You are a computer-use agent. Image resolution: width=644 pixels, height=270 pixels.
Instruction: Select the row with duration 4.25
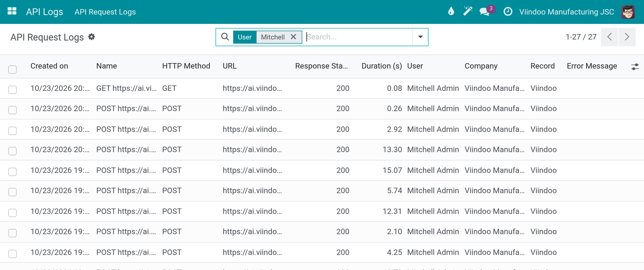12,254
